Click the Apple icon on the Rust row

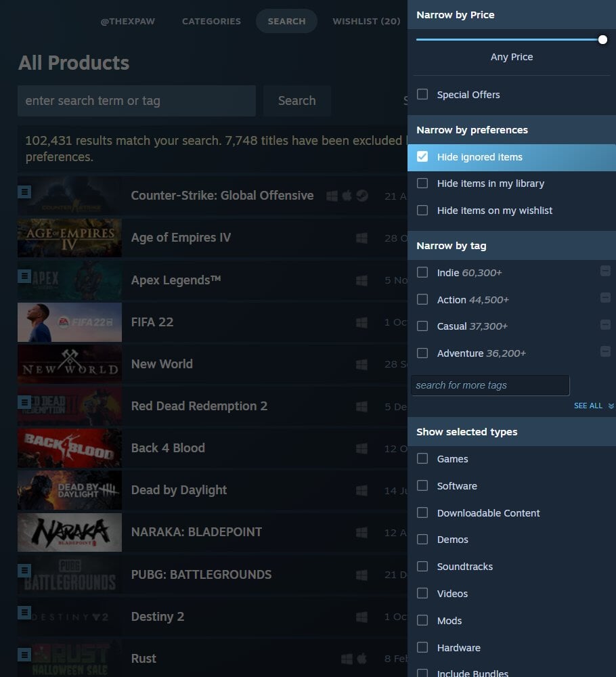pos(361,659)
